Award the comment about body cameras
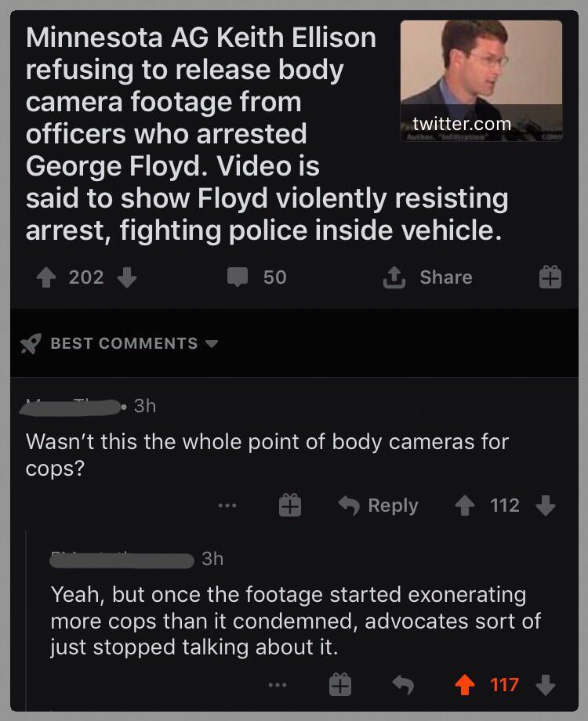Viewport: 588px width, 721px height. pyautogui.click(x=290, y=506)
